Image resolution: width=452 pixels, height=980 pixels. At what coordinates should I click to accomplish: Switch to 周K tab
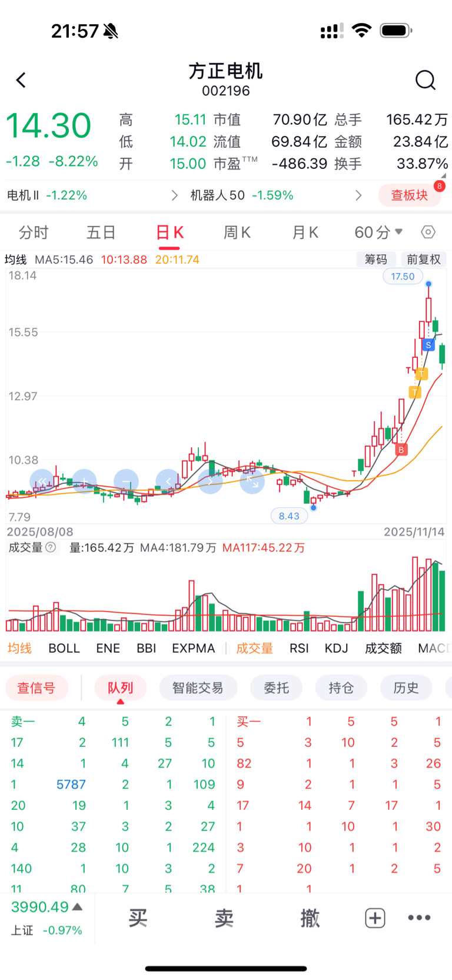coord(237,232)
